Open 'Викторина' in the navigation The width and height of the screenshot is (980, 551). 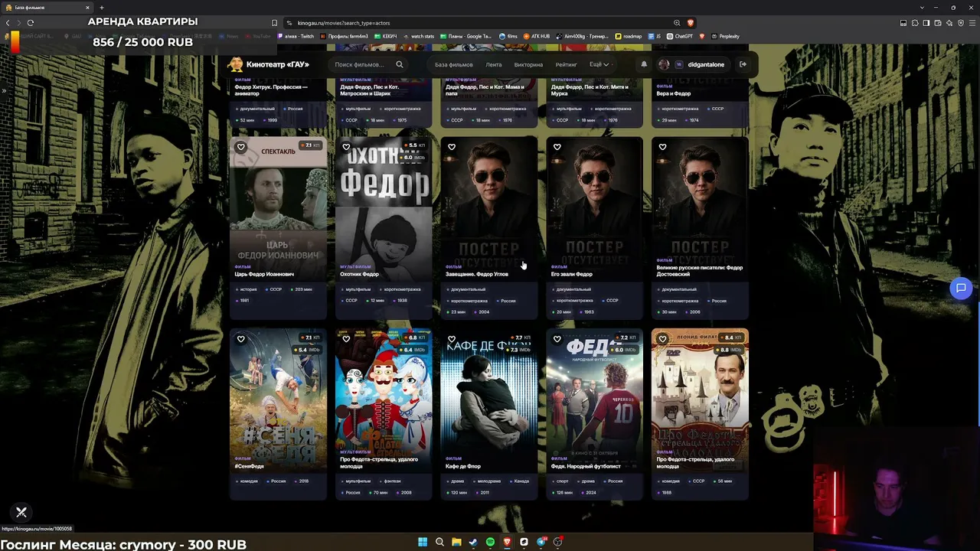pos(528,64)
